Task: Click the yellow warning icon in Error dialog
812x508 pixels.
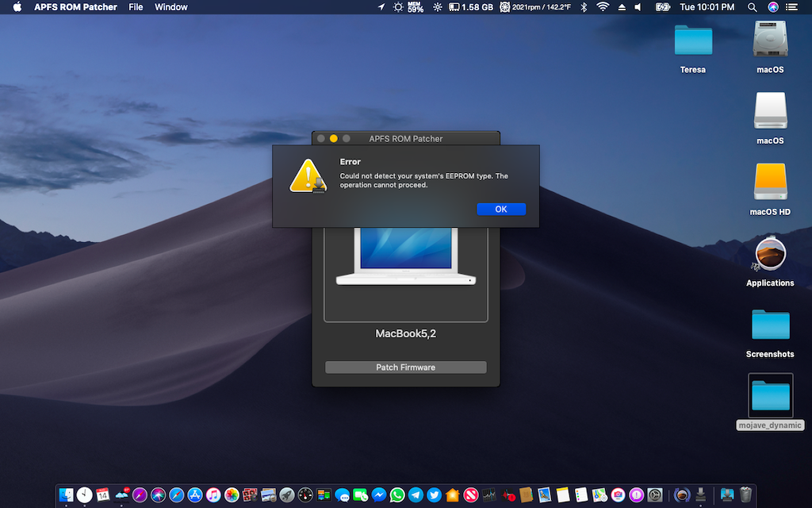Action: pyautogui.click(x=308, y=175)
